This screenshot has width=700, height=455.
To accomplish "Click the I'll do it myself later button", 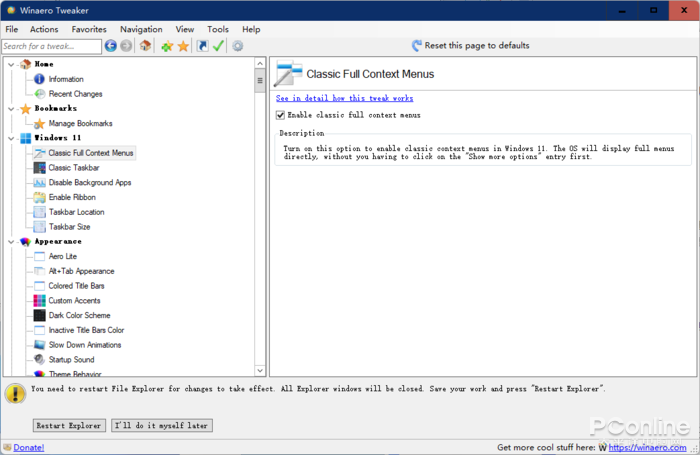I will pos(162,425).
